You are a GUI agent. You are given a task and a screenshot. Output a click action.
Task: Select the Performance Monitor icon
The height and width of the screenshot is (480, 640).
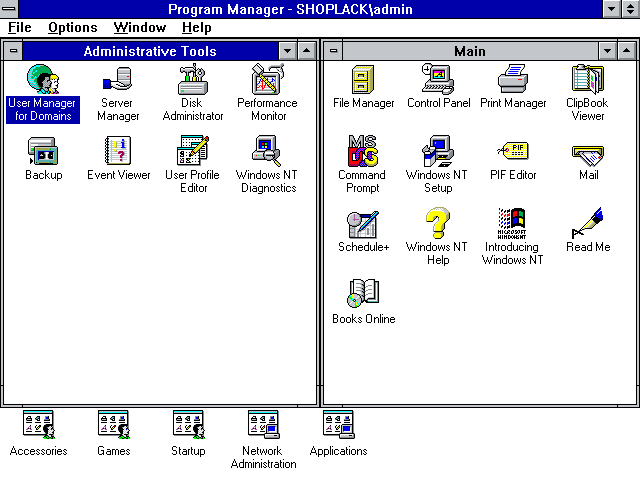(268, 79)
